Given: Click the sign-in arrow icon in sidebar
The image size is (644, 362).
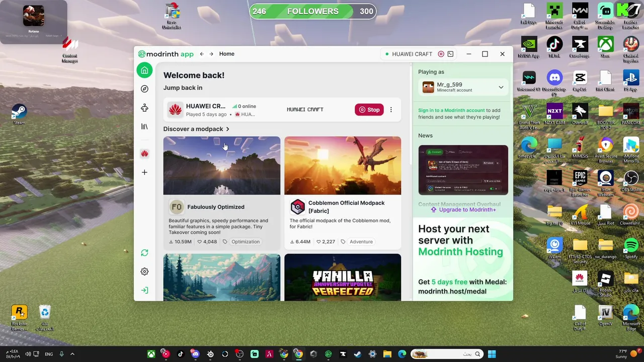Looking at the screenshot, I should click(144, 291).
